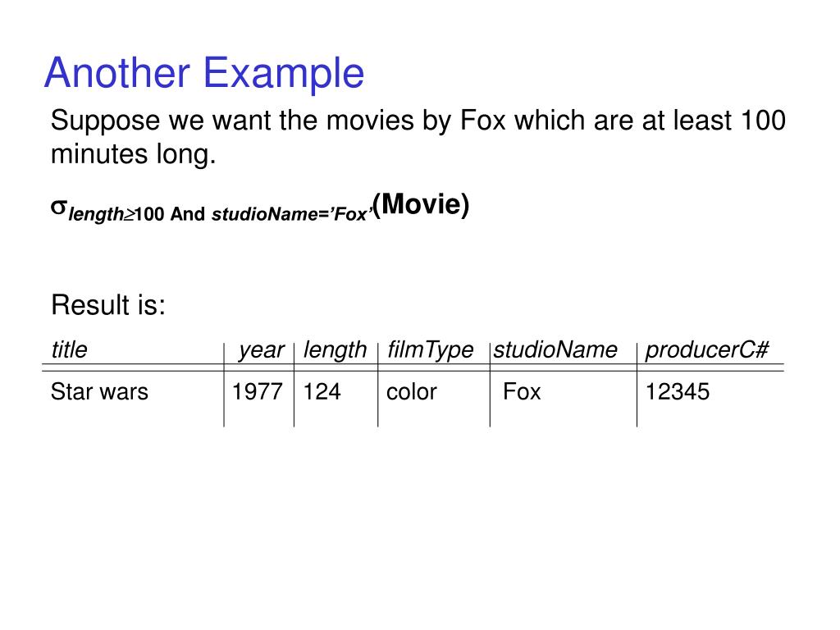Click the '1977' year cell
Viewport: 840px width, 630px height.
[257, 391]
